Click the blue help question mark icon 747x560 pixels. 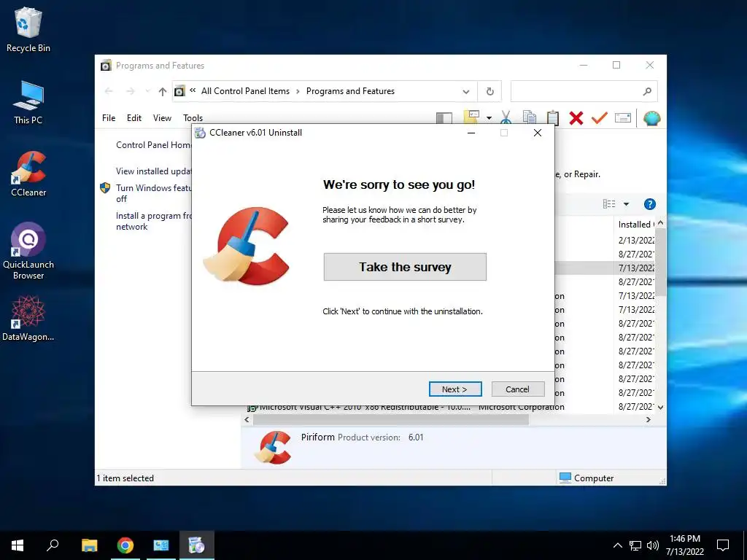[649, 204]
